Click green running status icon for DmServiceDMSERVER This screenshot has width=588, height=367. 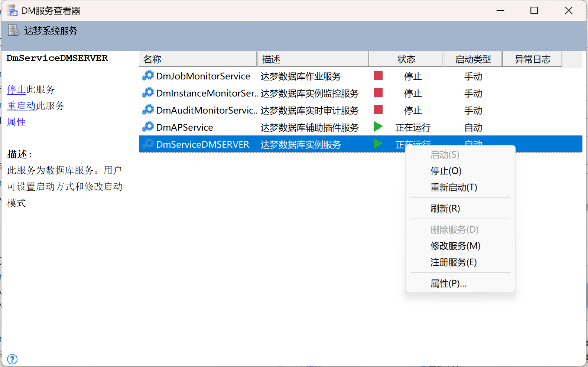point(378,144)
